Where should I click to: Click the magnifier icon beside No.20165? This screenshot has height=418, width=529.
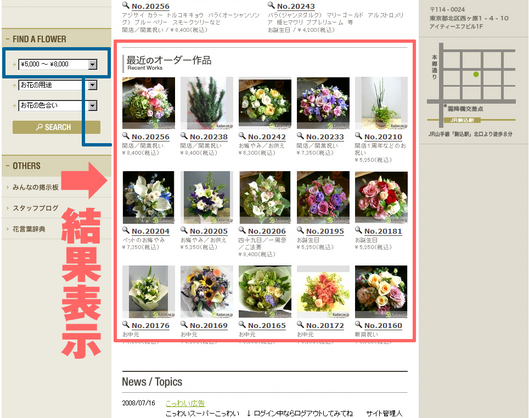point(242,325)
